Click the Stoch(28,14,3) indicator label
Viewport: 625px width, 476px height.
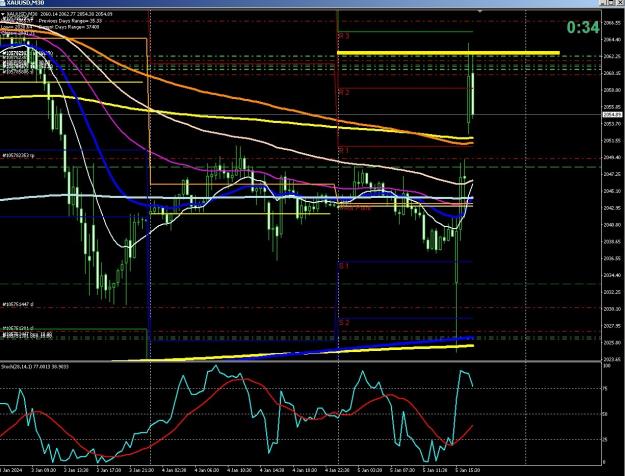[35, 366]
